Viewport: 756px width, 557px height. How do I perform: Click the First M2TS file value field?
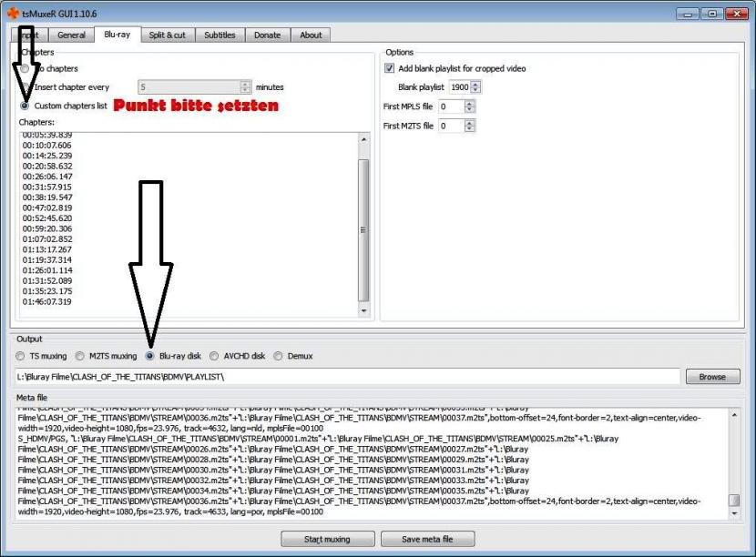(x=451, y=126)
